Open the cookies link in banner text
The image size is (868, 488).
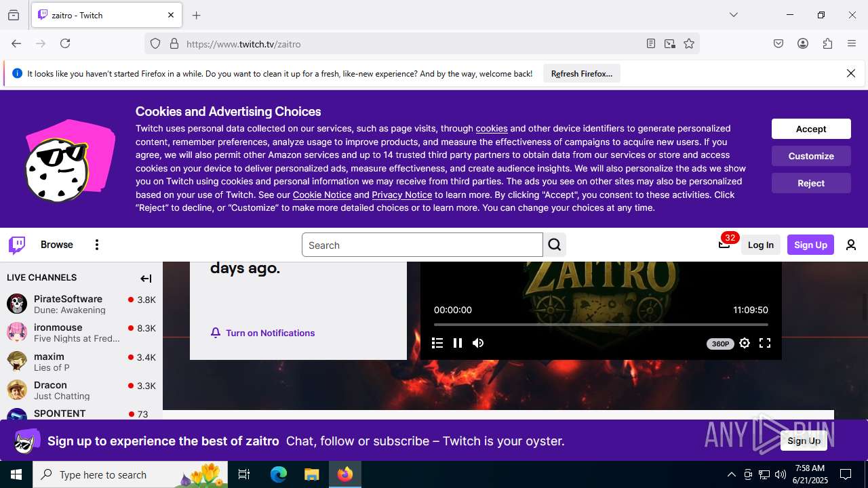[492, 128]
